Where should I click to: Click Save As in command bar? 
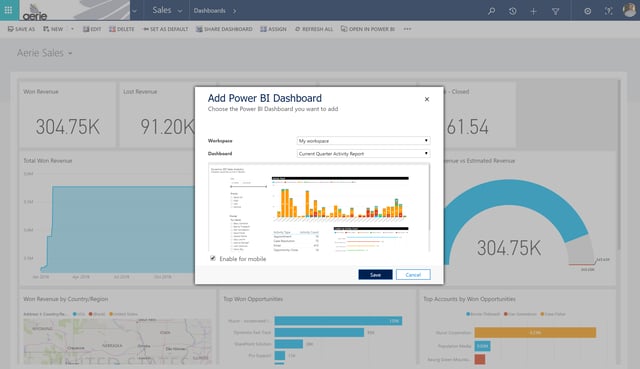[21, 29]
